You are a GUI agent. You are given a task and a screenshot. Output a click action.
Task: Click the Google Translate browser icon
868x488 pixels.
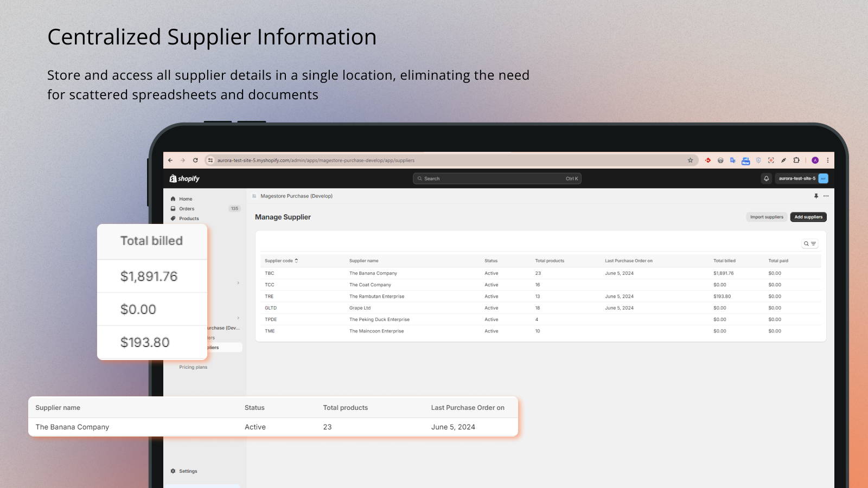[x=733, y=160]
